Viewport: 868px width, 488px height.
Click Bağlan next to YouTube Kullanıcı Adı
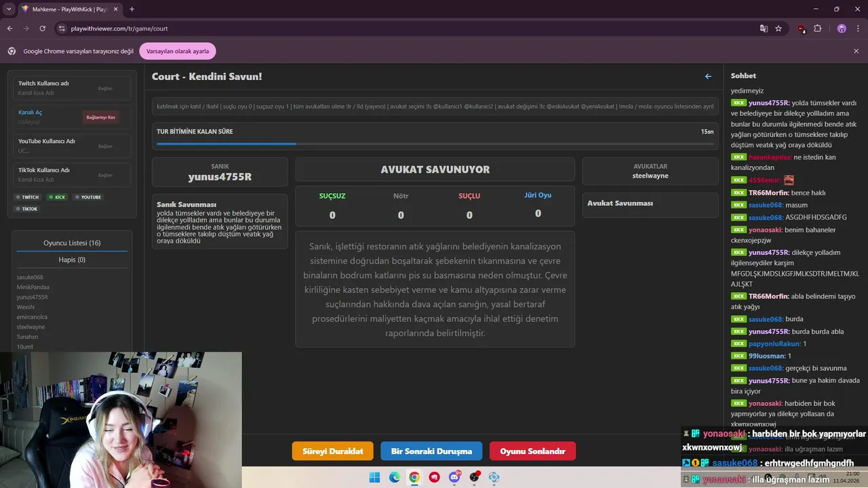coord(105,146)
